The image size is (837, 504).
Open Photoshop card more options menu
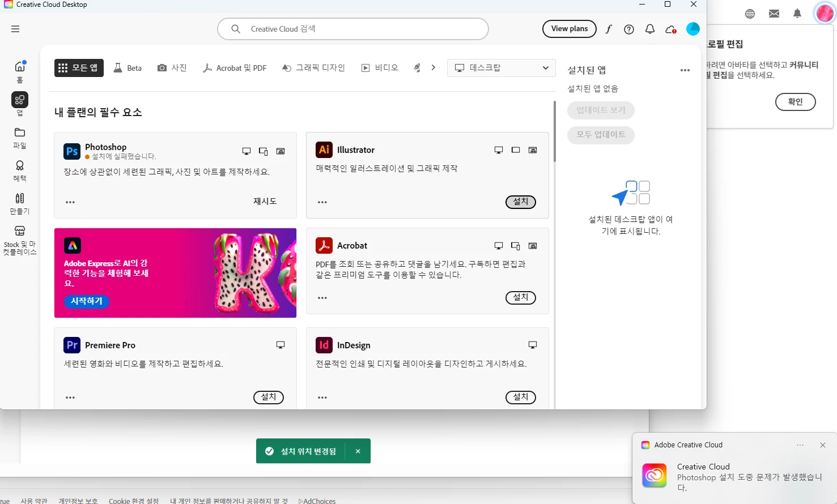point(70,202)
